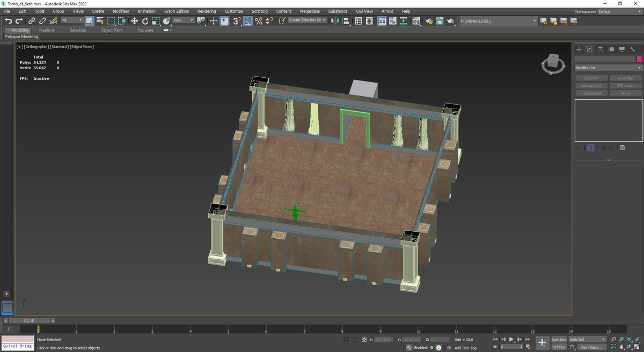Toggle the Layer Explorer
Screen dimensions: 644x352
click(x=370, y=20)
